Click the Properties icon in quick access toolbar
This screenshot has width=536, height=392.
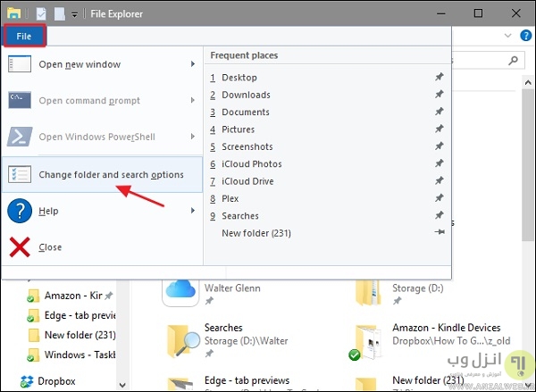coord(41,14)
